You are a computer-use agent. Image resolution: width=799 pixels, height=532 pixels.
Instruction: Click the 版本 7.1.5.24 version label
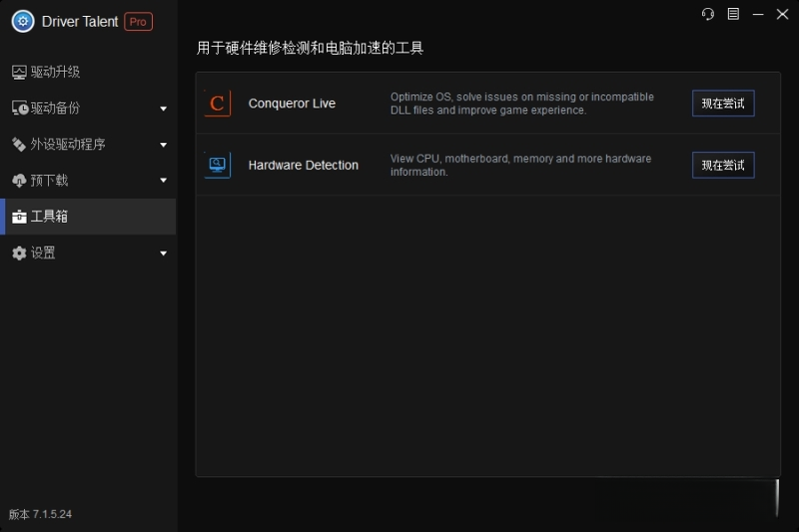coord(40,514)
